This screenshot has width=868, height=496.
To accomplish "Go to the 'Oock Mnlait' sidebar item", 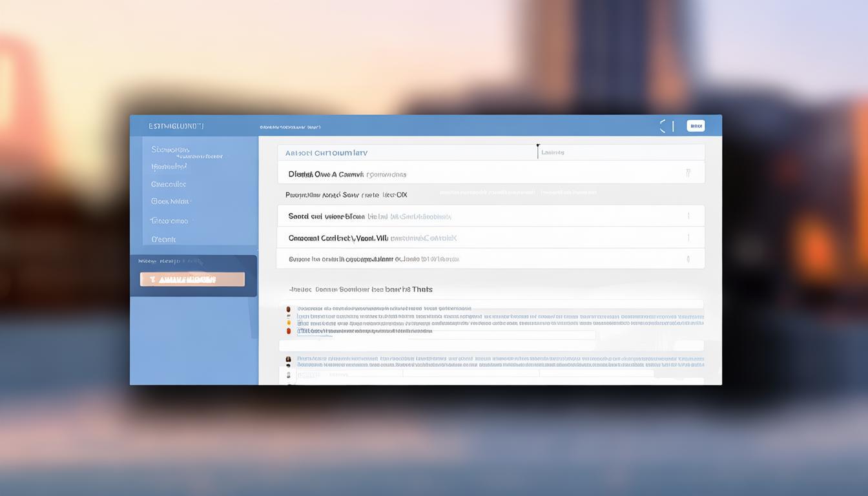I will pyautogui.click(x=170, y=201).
